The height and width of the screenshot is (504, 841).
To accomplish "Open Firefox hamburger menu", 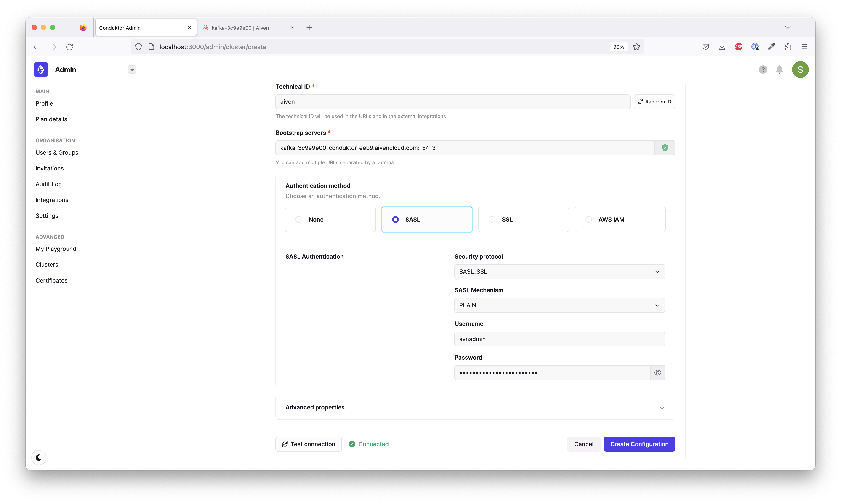I will pos(804,47).
